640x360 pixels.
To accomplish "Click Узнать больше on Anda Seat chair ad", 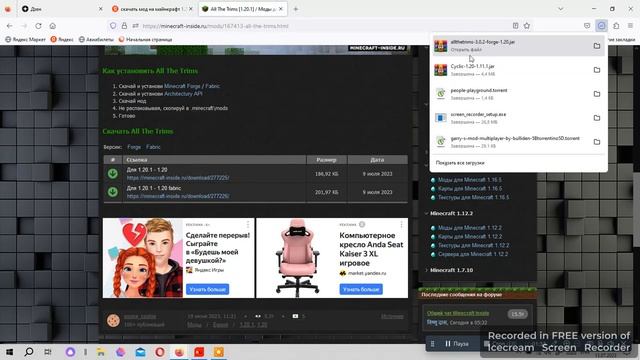I will pos(361,289).
